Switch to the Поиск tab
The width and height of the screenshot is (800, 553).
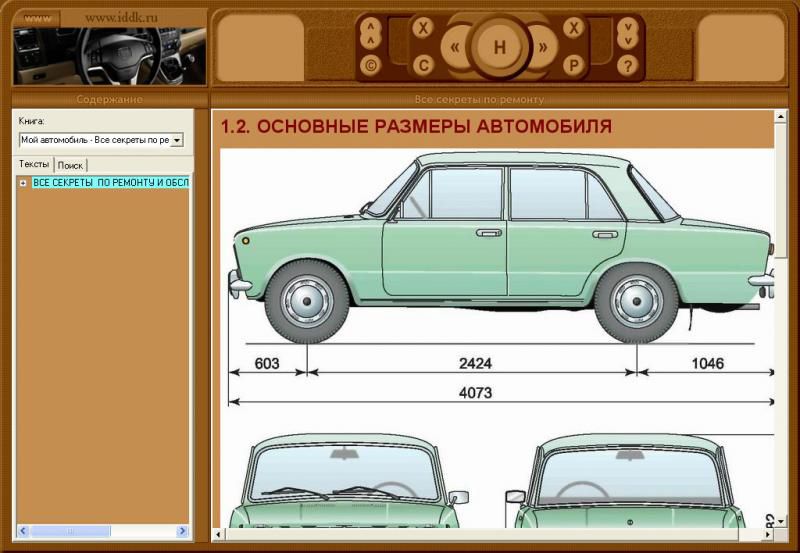[71, 165]
